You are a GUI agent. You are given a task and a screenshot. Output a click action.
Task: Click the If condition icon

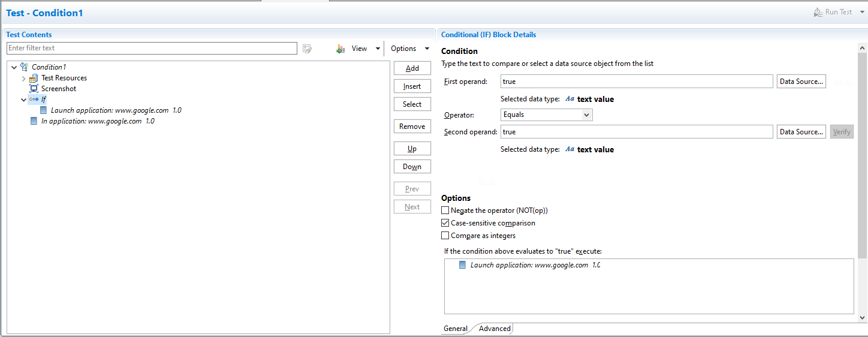point(34,100)
